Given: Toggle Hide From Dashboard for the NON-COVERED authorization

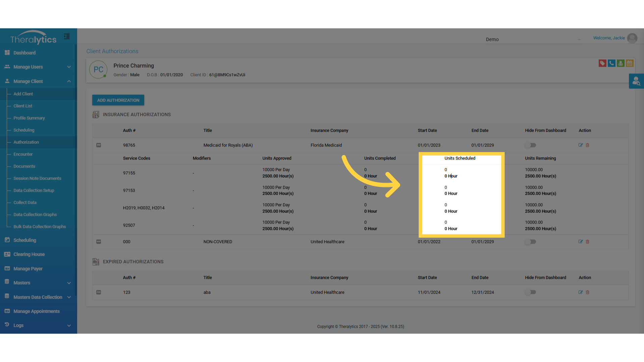Looking at the screenshot, I should click(531, 242).
